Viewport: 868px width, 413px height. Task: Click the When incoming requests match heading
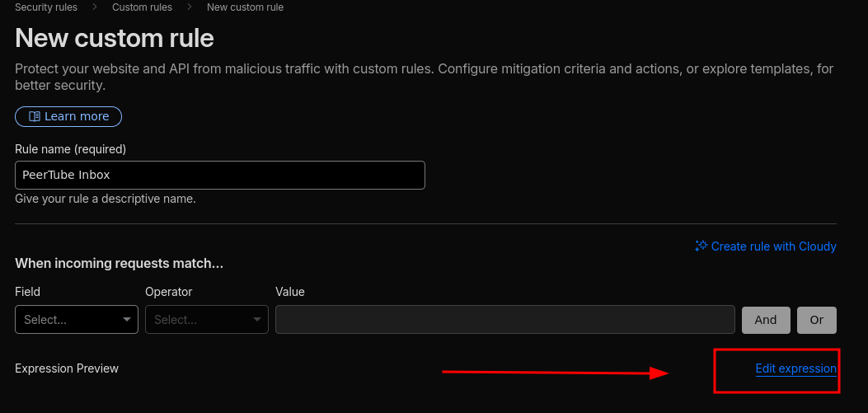click(119, 264)
